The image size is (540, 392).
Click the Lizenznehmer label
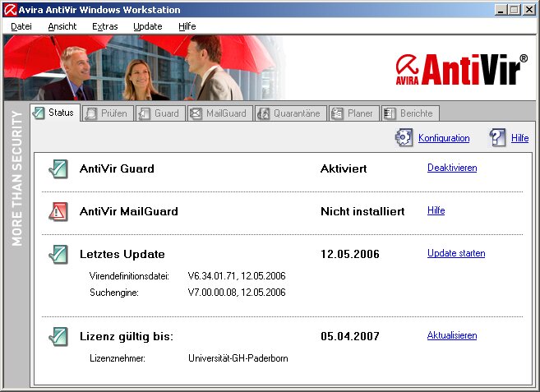(x=118, y=358)
